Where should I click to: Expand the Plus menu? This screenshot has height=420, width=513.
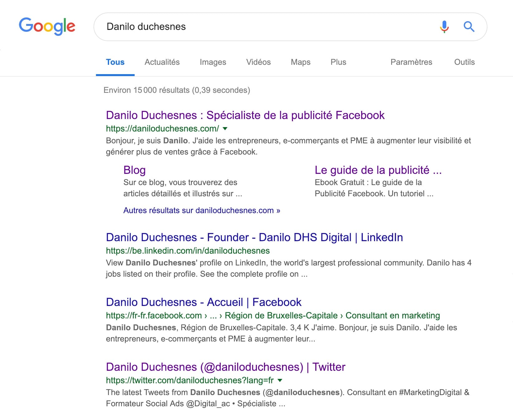click(338, 62)
